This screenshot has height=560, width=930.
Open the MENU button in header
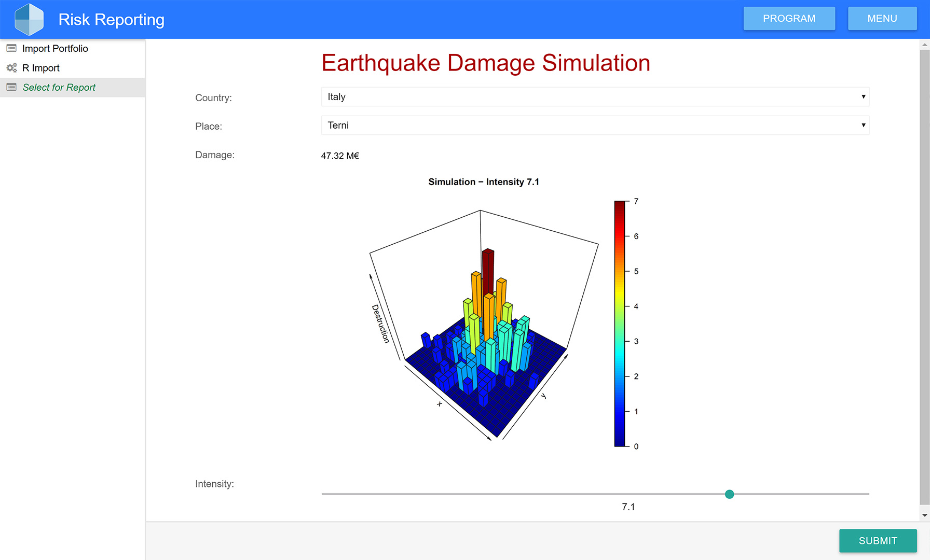(x=882, y=19)
